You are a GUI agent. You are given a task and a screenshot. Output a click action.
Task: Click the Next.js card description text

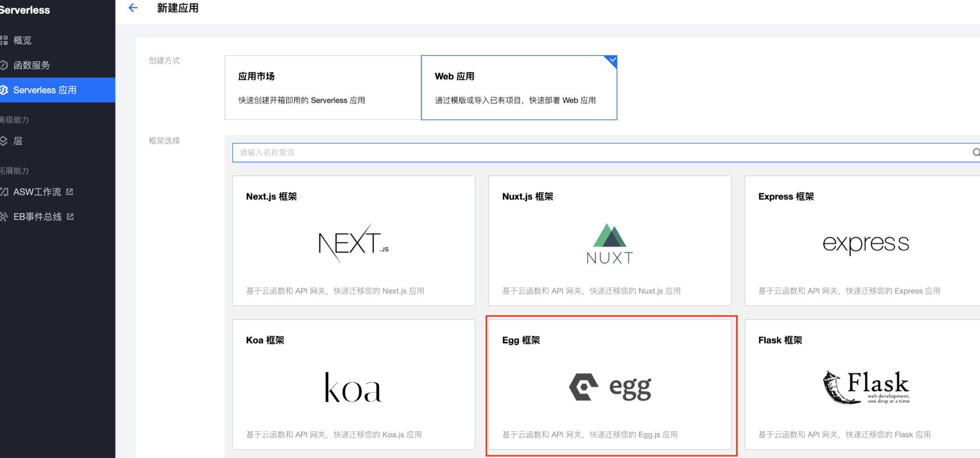(335, 291)
